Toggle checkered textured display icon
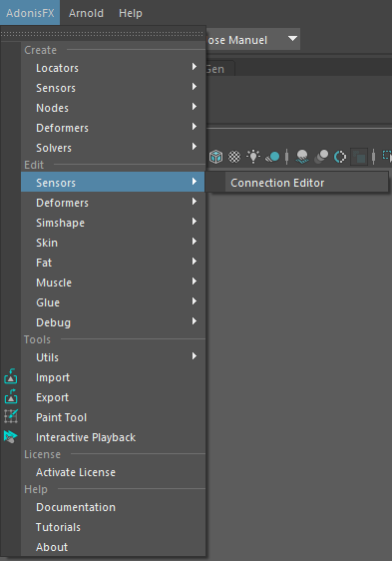The width and height of the screenshot is (392, 561). click(234, 157)
